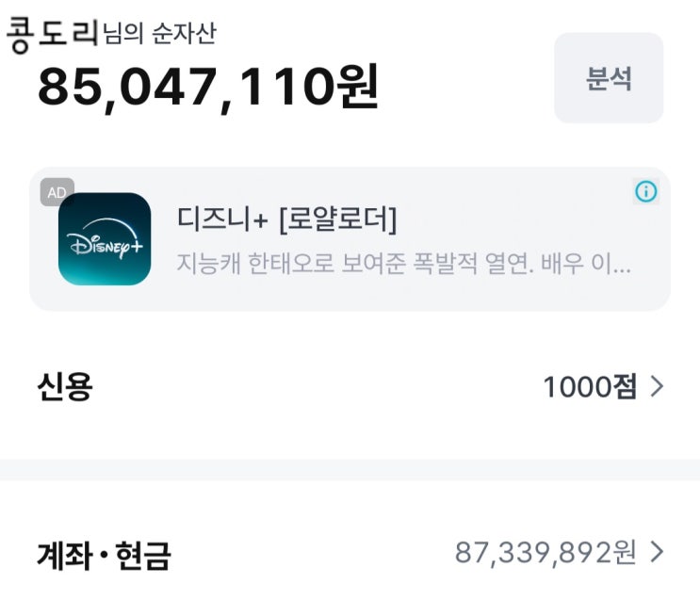Tap the 원 unit after net worth
Screen dimensions: 700x616
pos(356,88)
